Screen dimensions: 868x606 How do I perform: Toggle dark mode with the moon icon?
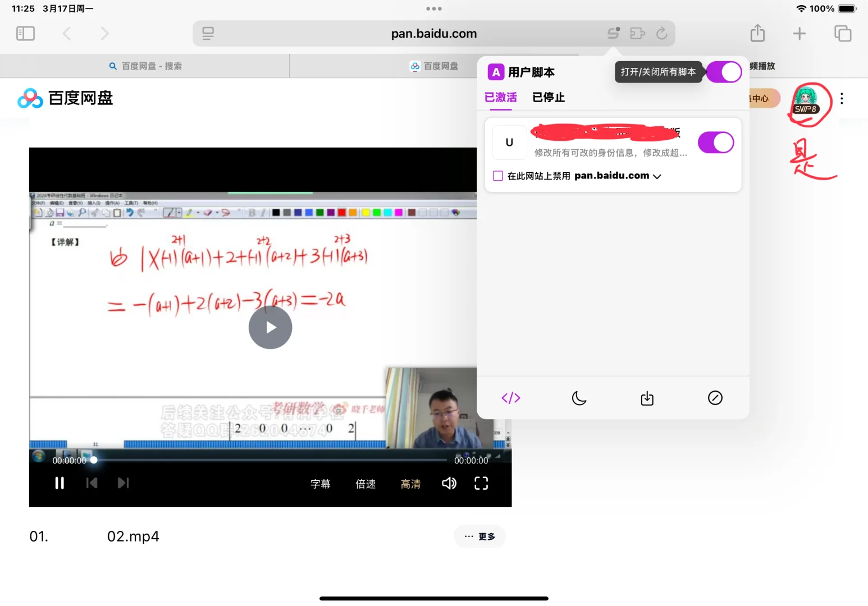579,398
